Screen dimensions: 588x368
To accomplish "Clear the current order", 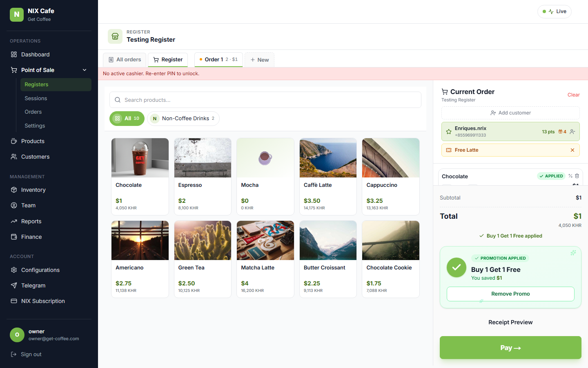I will 573,95.
